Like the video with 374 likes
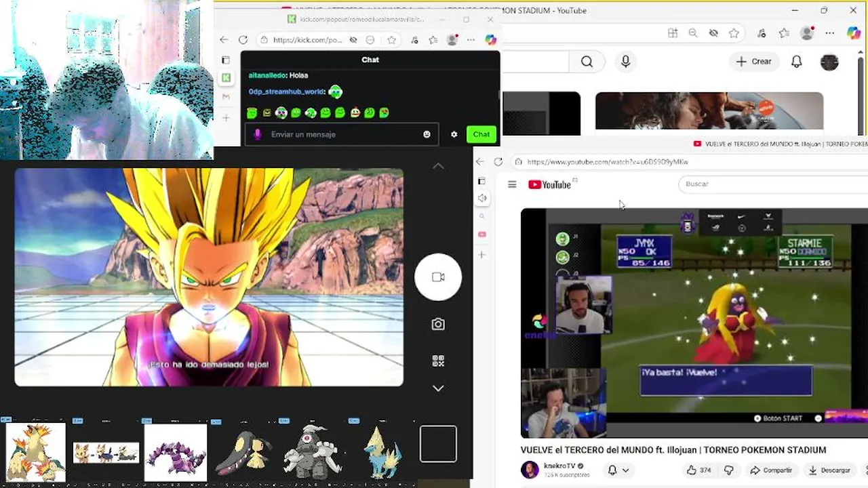Viewport: 868px width, 488px height. [x=698, y=470]
